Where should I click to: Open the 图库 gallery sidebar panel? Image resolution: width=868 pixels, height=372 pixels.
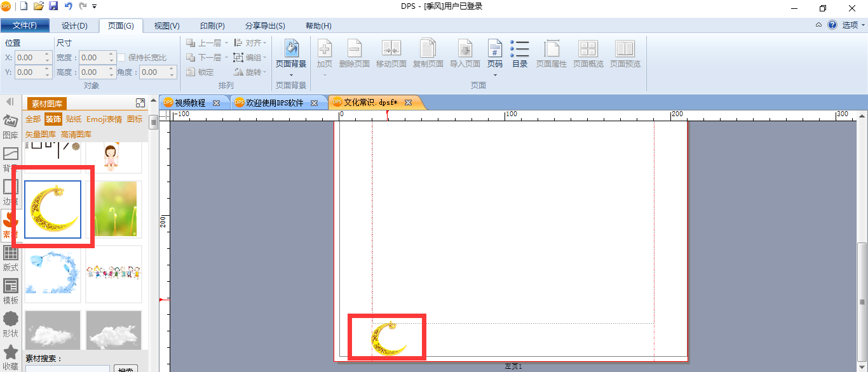pyautogui.click(x=10, y=126)
